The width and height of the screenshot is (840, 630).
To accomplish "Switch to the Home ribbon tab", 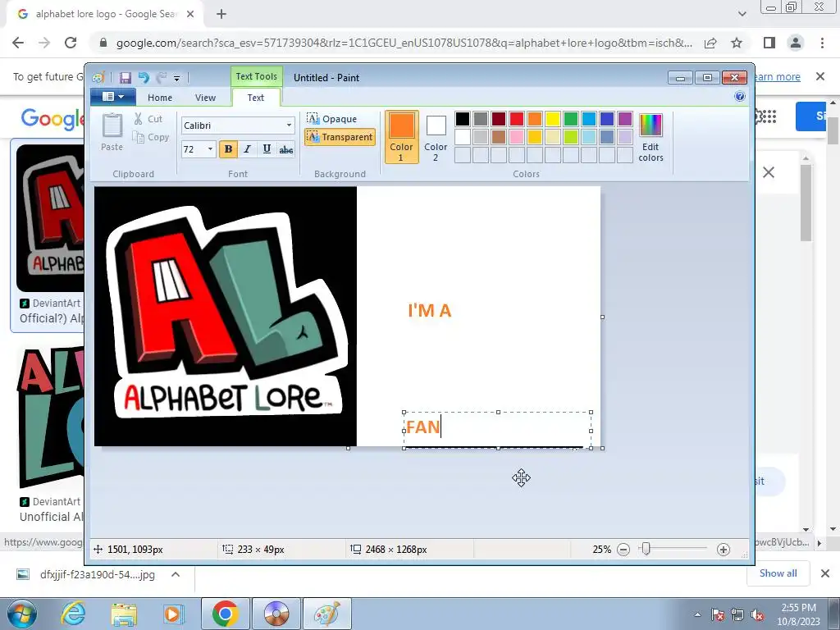I will [160, 98].
